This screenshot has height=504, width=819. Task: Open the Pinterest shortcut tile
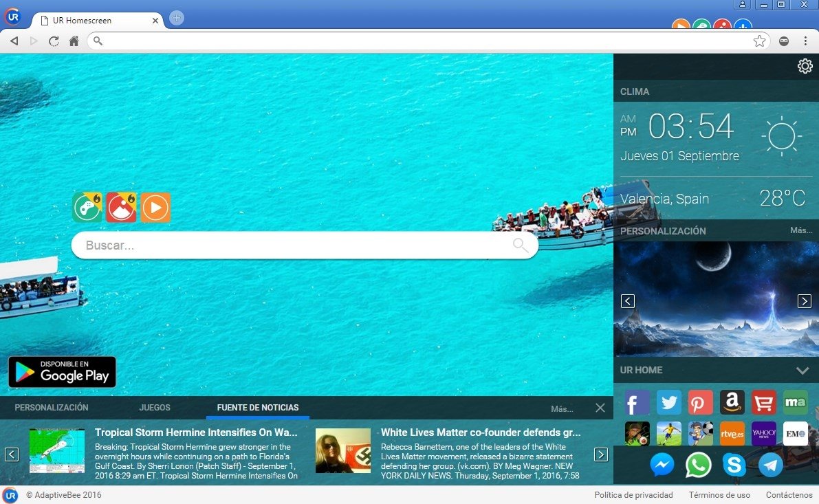click(701, 403)
